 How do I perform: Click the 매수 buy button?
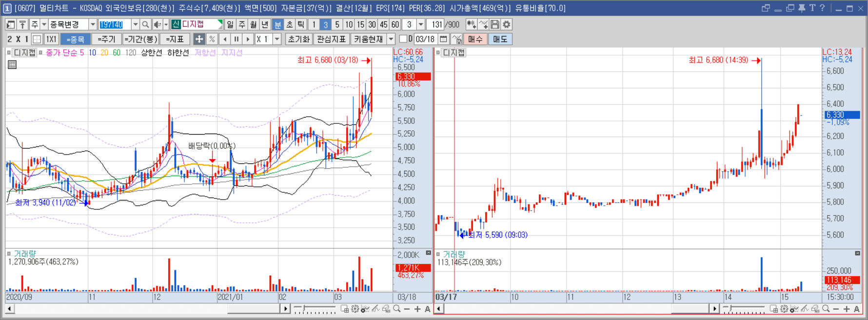click(x=475, y=39)
